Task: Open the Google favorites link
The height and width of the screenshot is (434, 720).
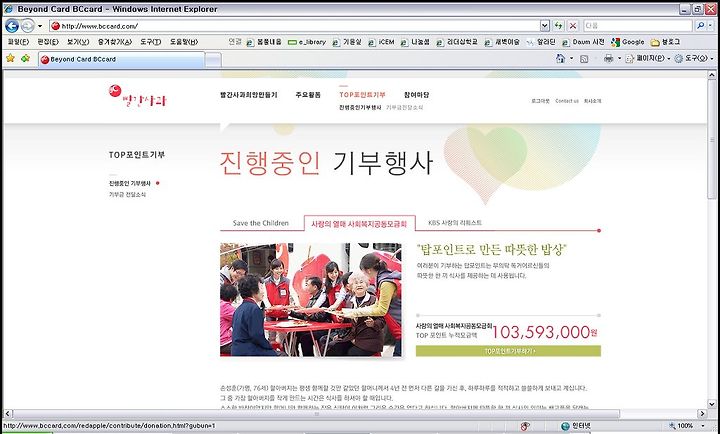Action: point(627,42)
